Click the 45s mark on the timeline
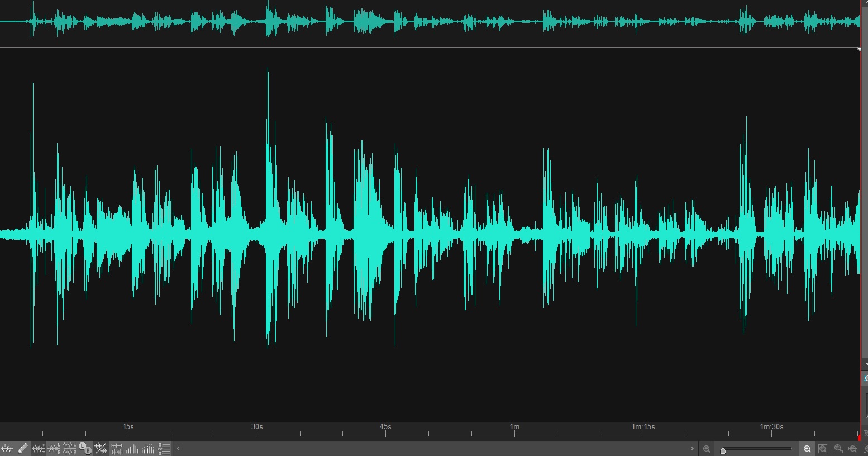 tap(385, 426)
